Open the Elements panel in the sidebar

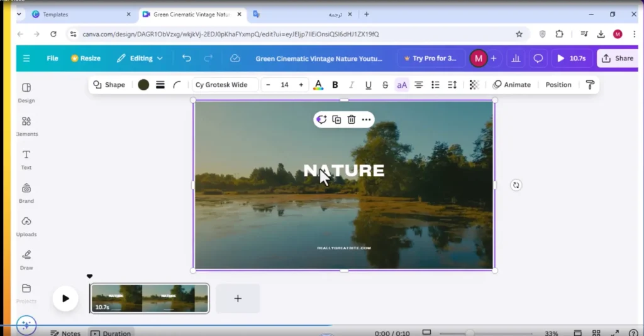(26, 126)
